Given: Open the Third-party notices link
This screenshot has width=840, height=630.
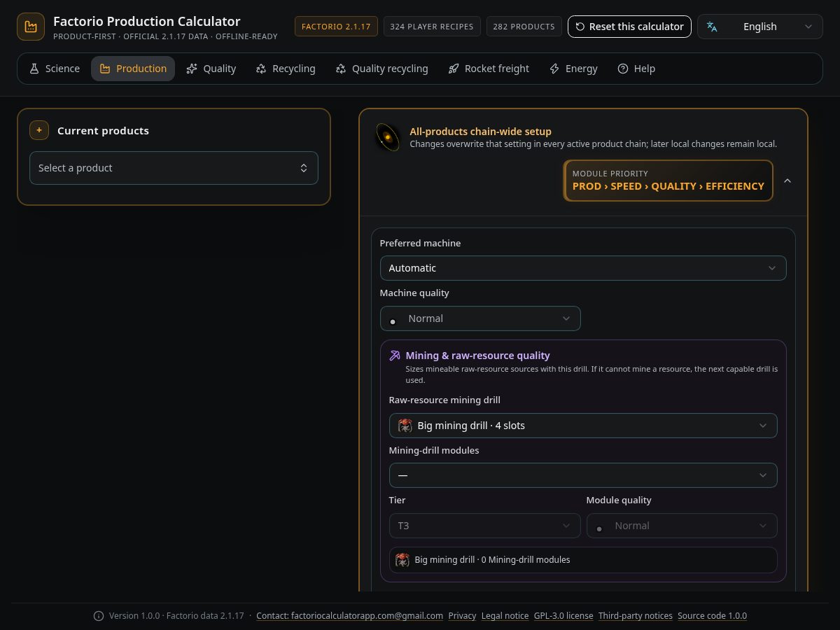Looking at the screenshot, I should pos(636,616).
